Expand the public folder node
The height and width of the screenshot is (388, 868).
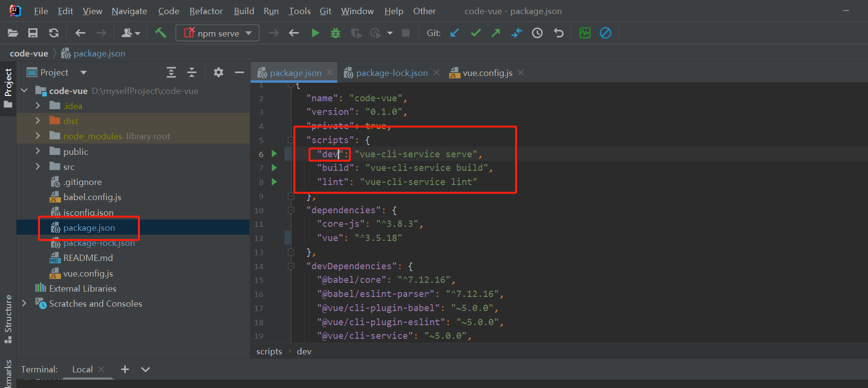click(x=38, y=151)
